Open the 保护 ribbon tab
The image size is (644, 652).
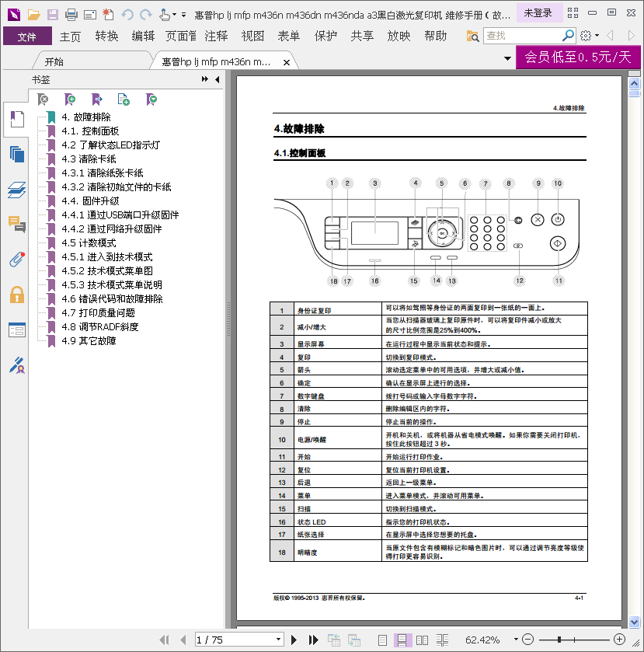point(325,37)
